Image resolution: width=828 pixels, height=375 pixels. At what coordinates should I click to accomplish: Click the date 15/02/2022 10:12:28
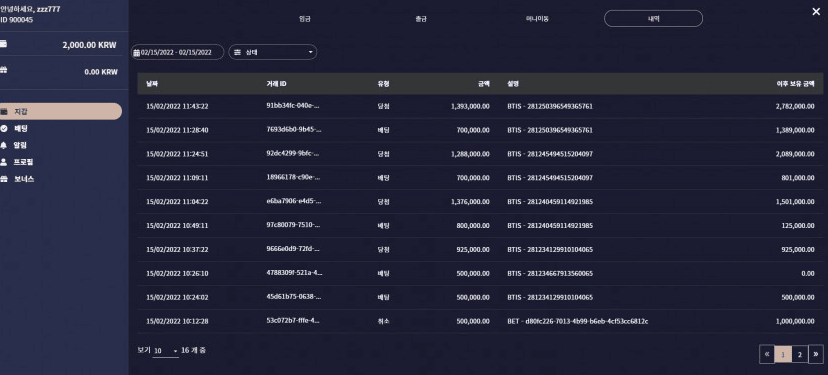pos(177,321)
